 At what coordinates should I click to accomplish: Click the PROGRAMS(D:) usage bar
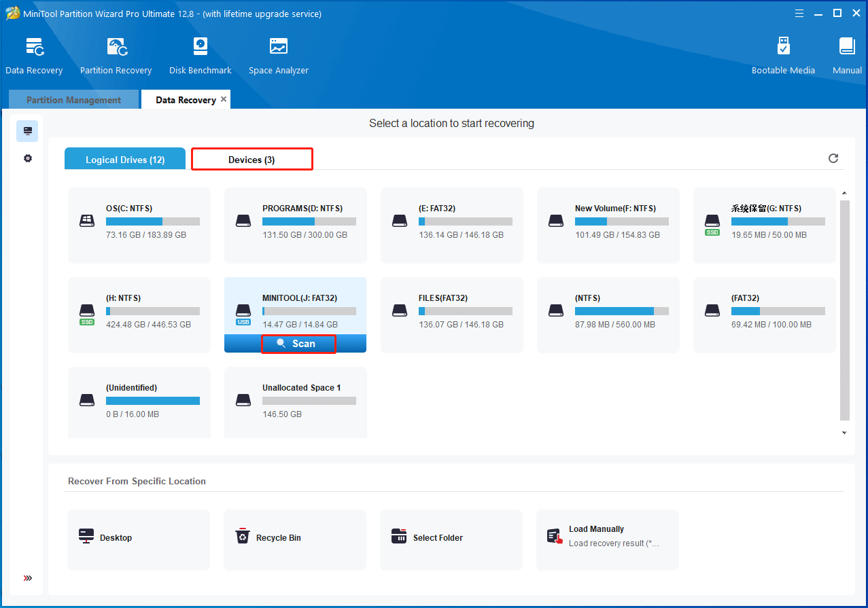click(309, 221)
